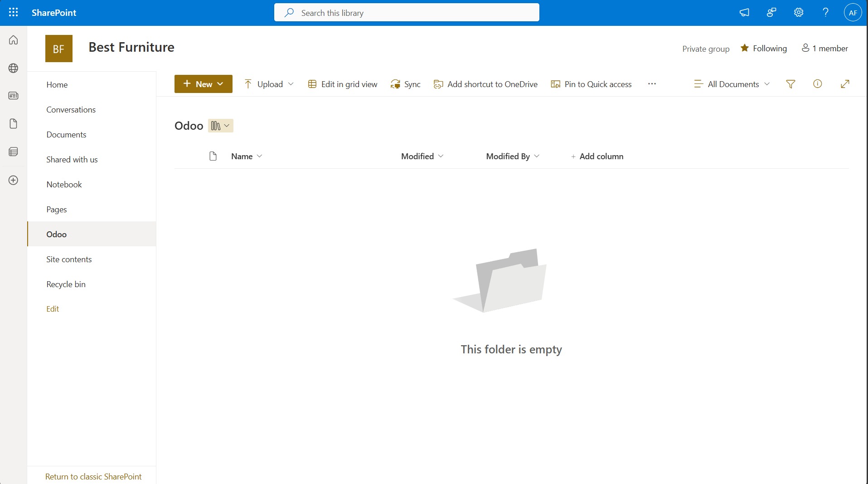Click the SharePoint brand link
This screenshot has height=484, width=868.
(54, 13)
